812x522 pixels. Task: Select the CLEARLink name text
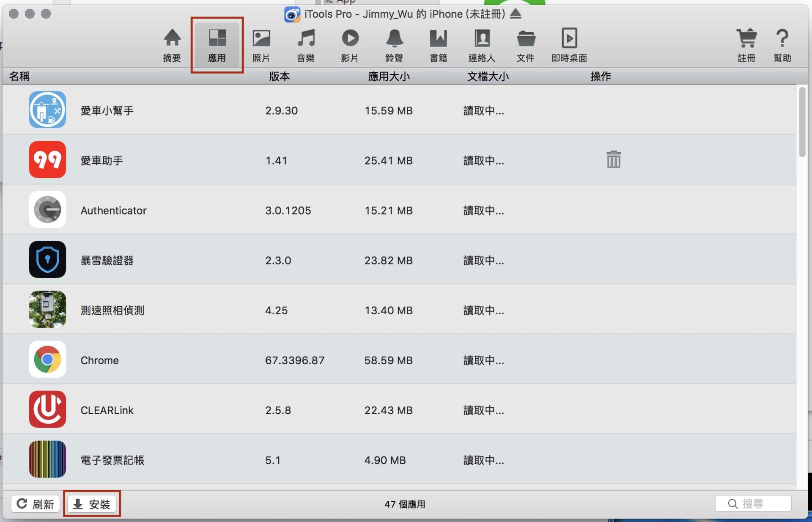(x=107, y=410)
